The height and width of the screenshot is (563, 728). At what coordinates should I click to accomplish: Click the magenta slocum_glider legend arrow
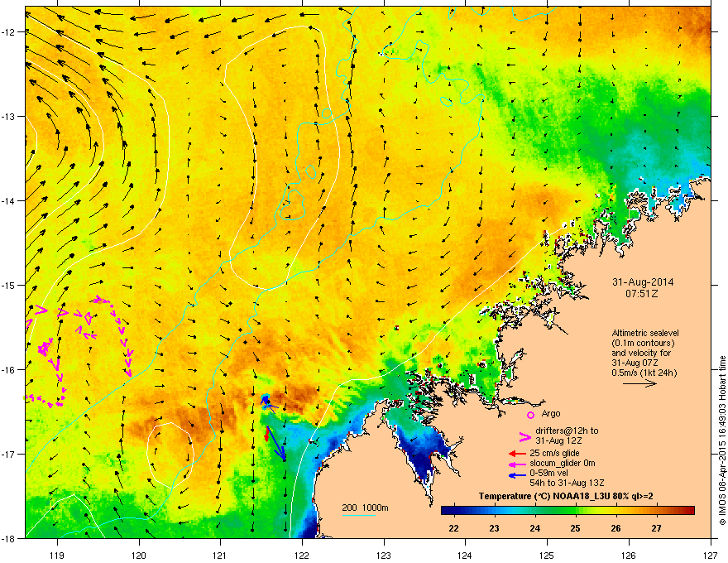click(517, 464)
